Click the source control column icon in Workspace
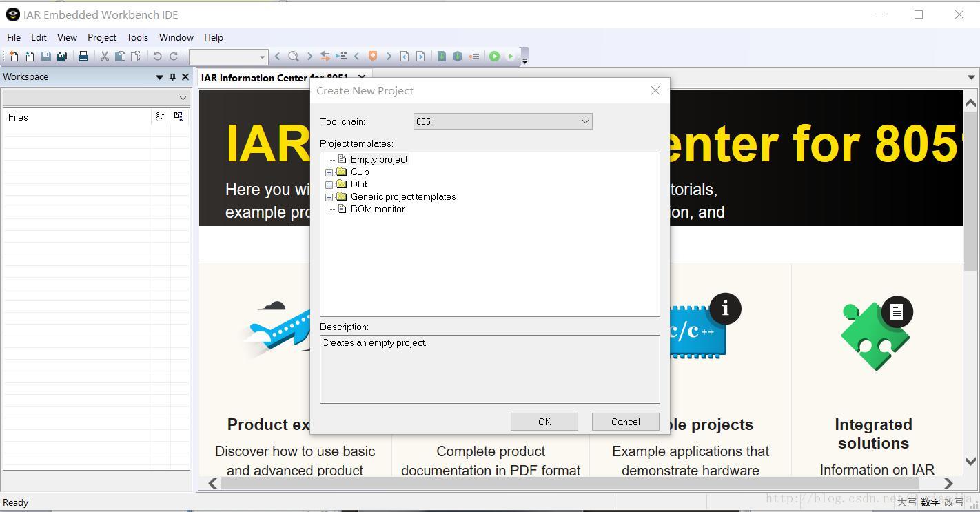 coord(179,117)
